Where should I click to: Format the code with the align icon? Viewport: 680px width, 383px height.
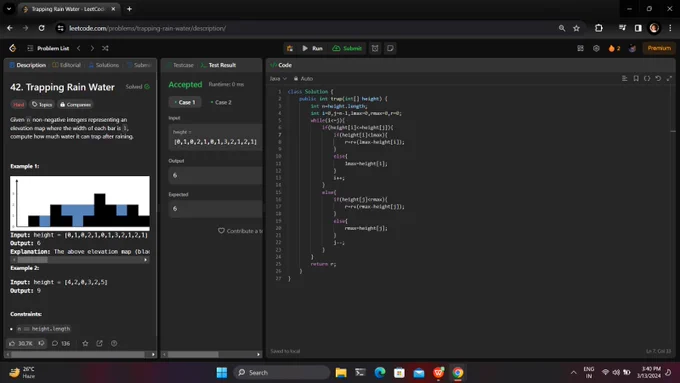[624, 79]
